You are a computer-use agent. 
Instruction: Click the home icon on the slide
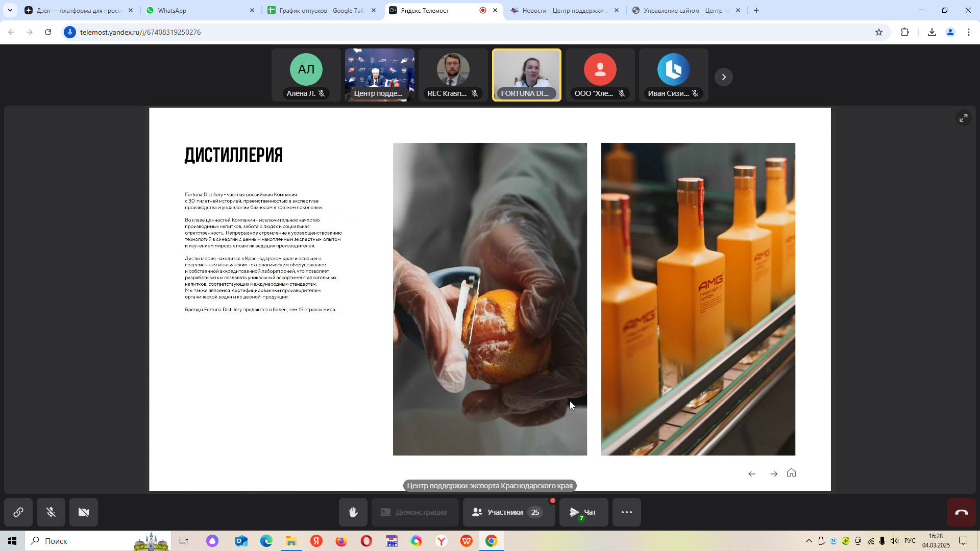(x=791, y=473)
